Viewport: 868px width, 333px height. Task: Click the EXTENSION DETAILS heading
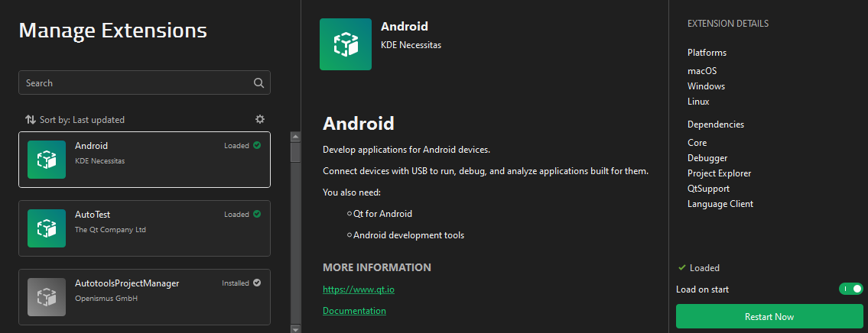click(728, 24)
